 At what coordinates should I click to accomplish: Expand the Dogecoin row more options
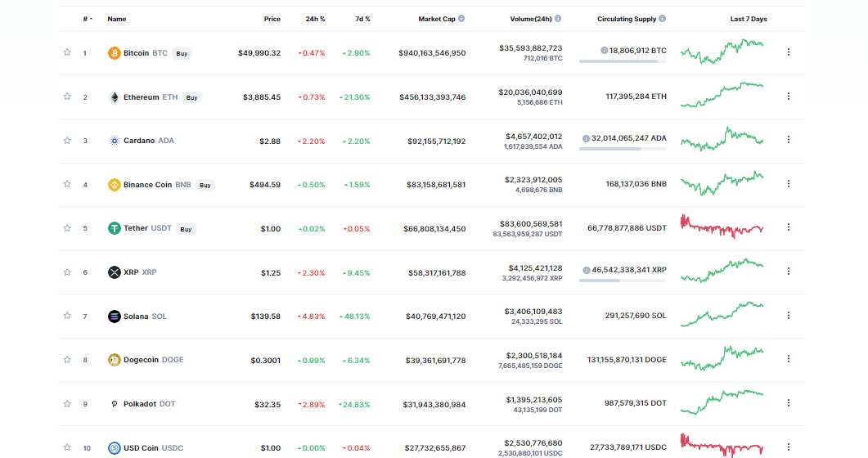[789, 359]
